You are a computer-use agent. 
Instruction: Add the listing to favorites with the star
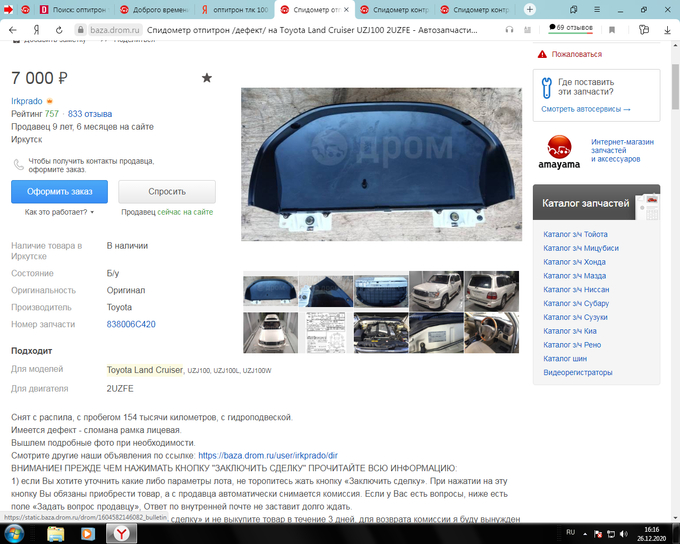click(x=207, y=78)
